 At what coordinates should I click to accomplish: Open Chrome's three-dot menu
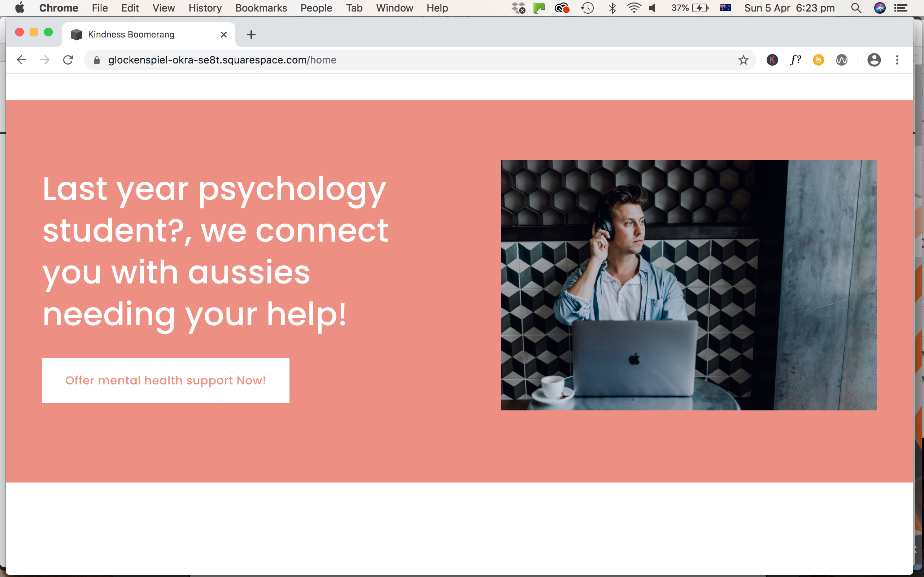pos(897,60)
